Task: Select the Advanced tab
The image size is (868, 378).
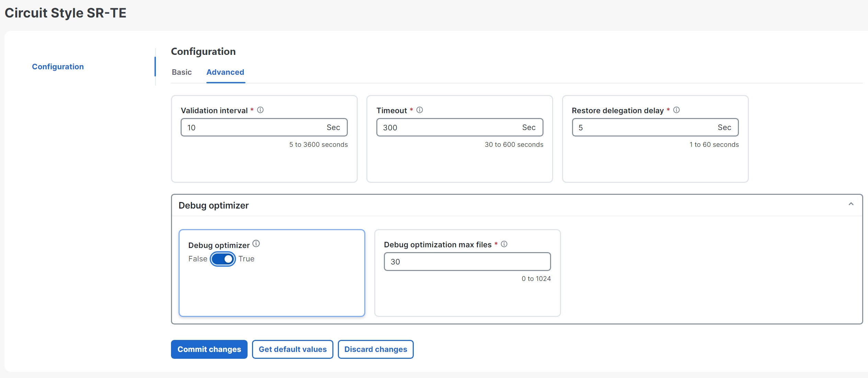Action: [x=225, y=72]
